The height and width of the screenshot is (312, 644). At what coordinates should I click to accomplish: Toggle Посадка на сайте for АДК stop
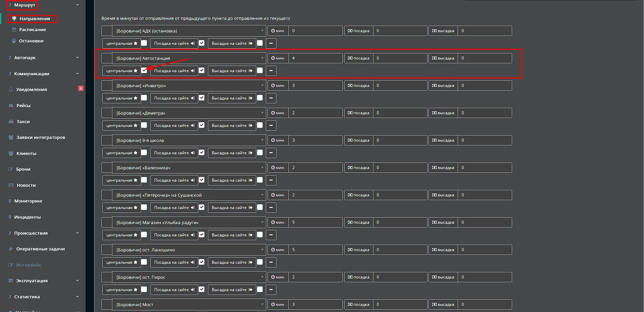coord(202,43)
